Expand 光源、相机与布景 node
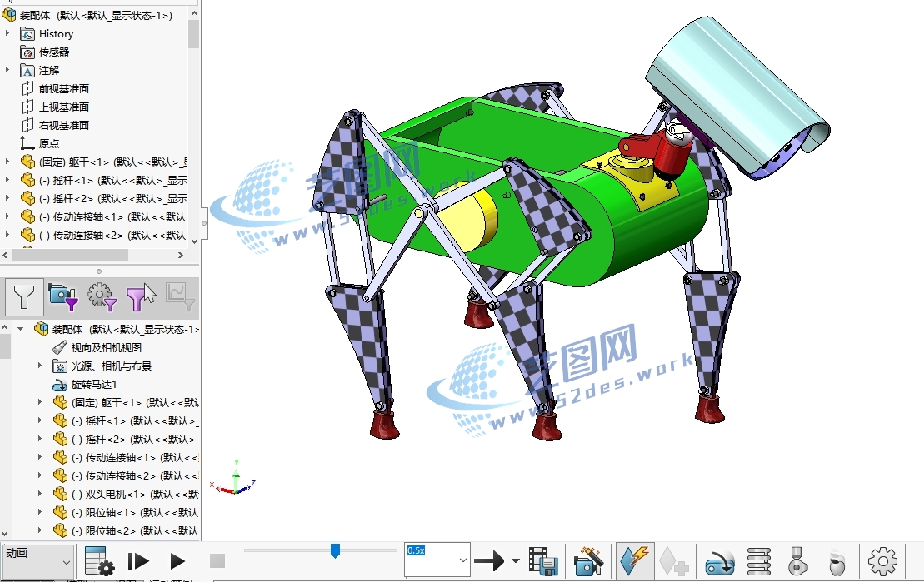Viewport: 924px width, 582px height. tap(40, 366)
